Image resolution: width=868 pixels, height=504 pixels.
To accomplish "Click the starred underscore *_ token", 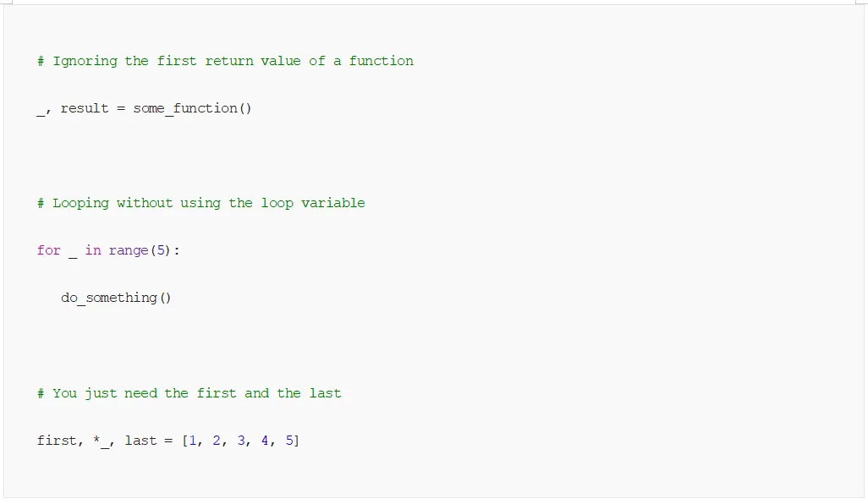I will [102, 441].
